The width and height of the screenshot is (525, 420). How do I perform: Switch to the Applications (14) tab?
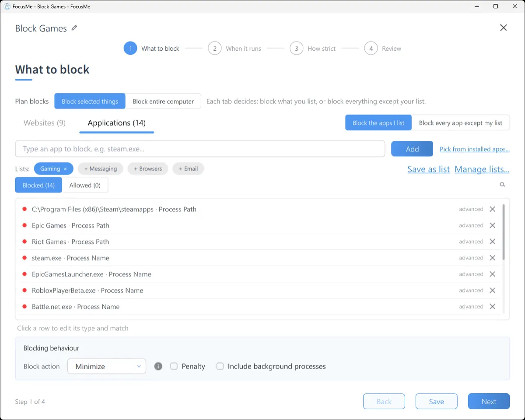pos(117,123)
